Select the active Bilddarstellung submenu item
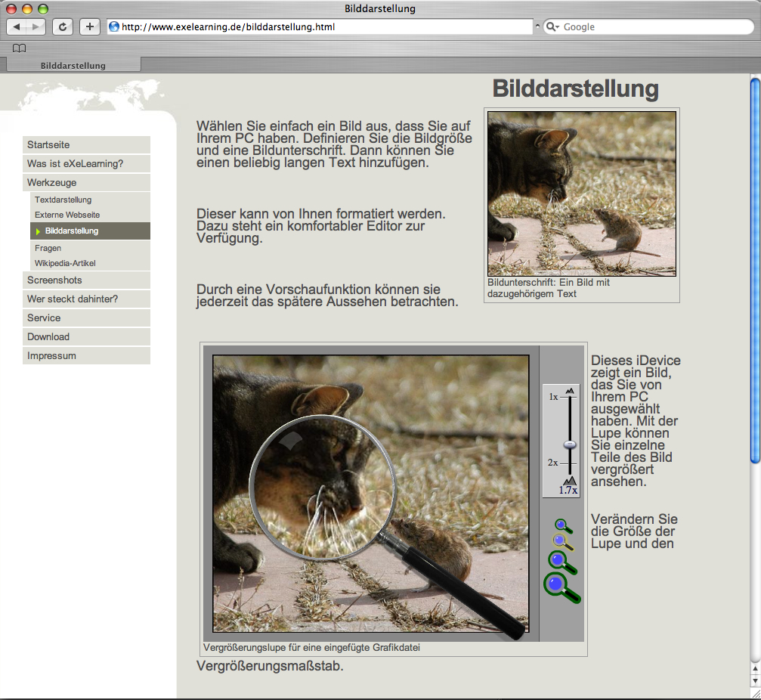This screenshot has width=761, height=700. pyautogui.click(x=90, y=231)
